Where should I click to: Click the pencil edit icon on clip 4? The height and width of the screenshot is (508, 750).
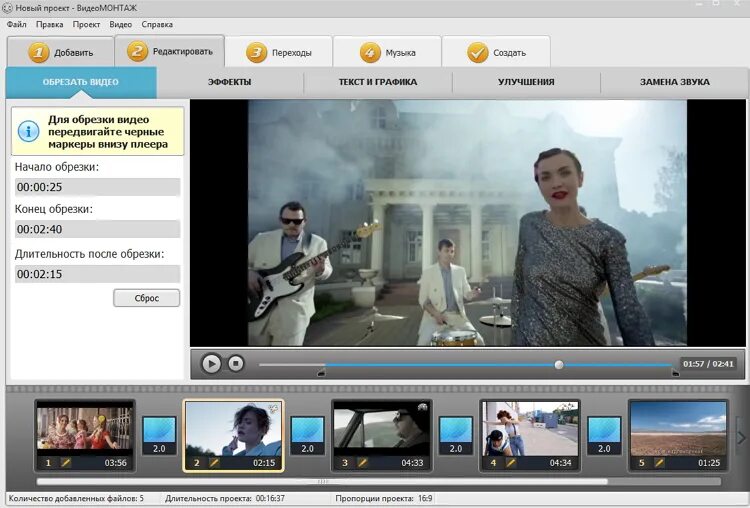pyautogui.click(x=510, y=463)
